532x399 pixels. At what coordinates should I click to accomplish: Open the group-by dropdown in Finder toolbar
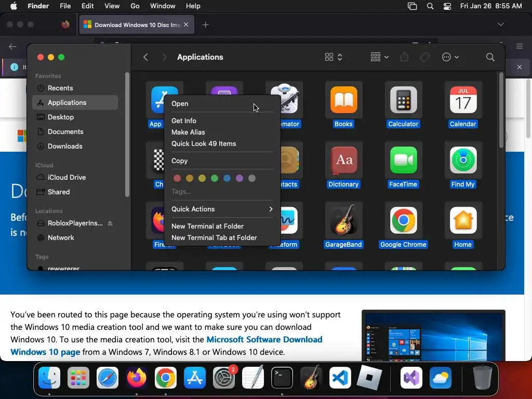379,57
